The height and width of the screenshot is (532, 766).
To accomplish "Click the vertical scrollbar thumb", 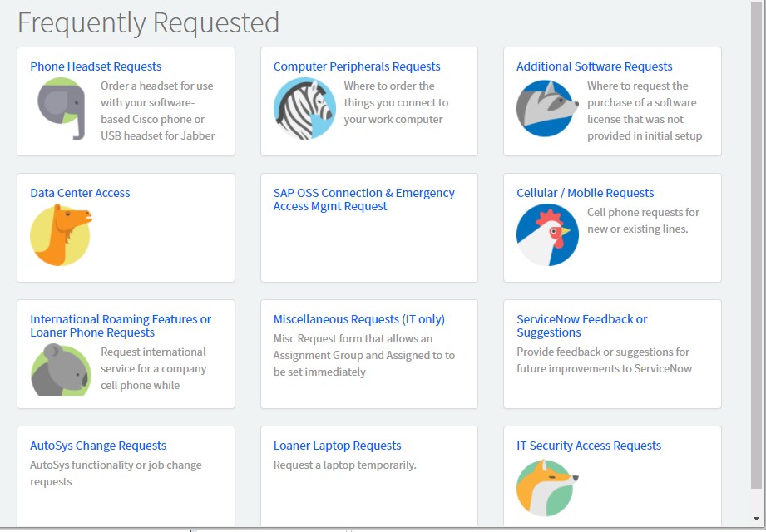I will pos(756,244).
